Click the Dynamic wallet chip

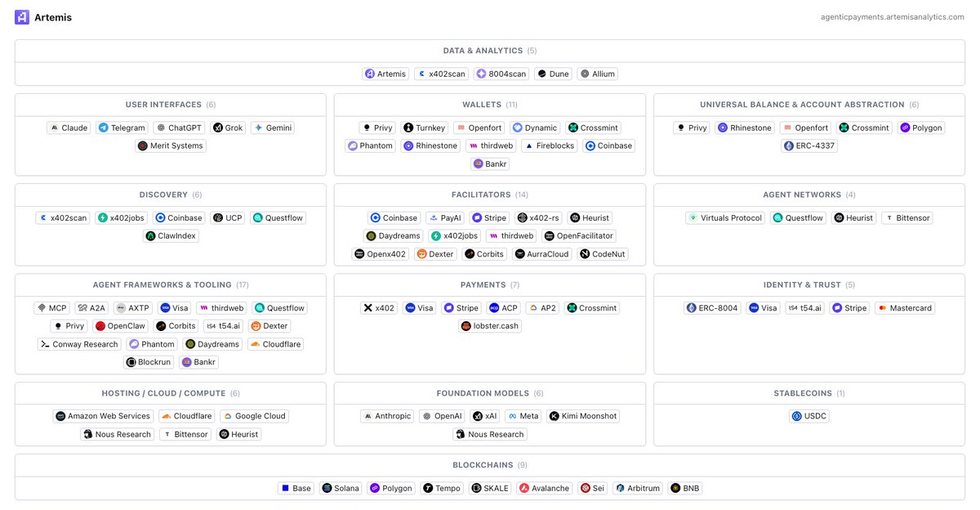535,127
